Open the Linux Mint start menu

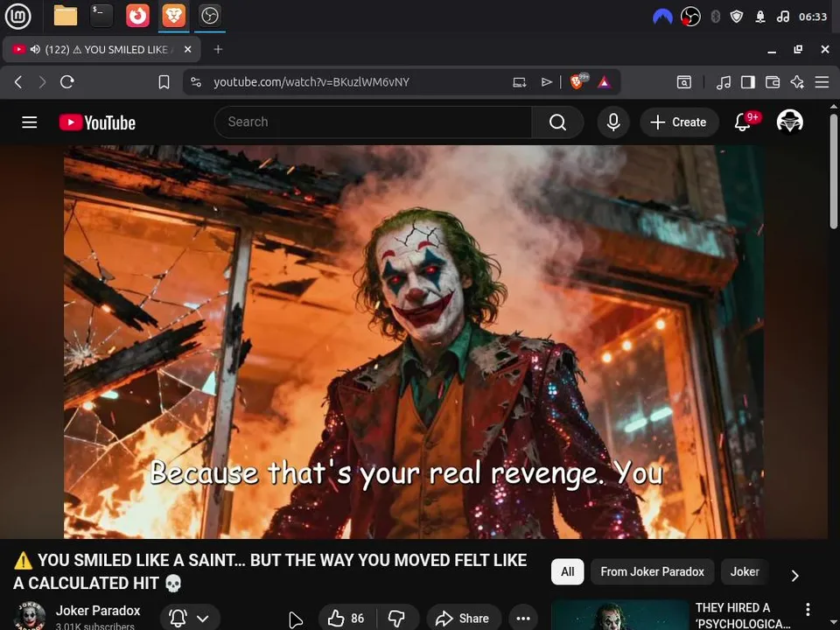17,16
